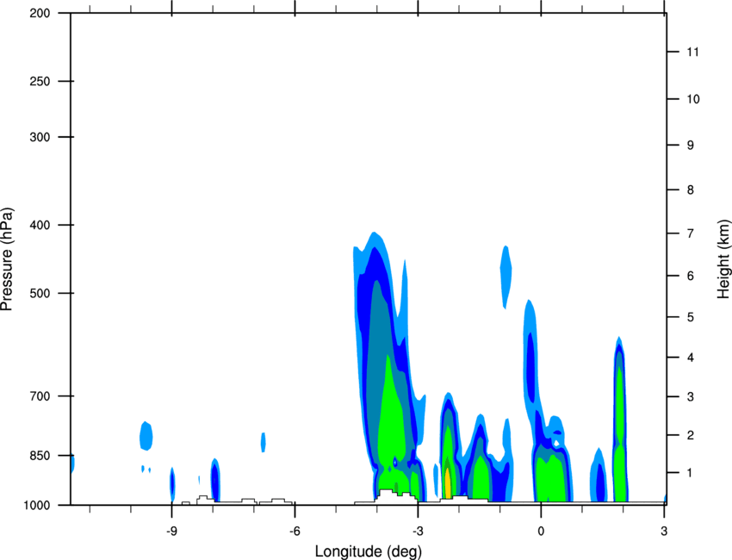This screenshot has height=560, width=732.
Task: Click the -6 longitude tick label
Action: pyautogui.click(x=295, y=532)
